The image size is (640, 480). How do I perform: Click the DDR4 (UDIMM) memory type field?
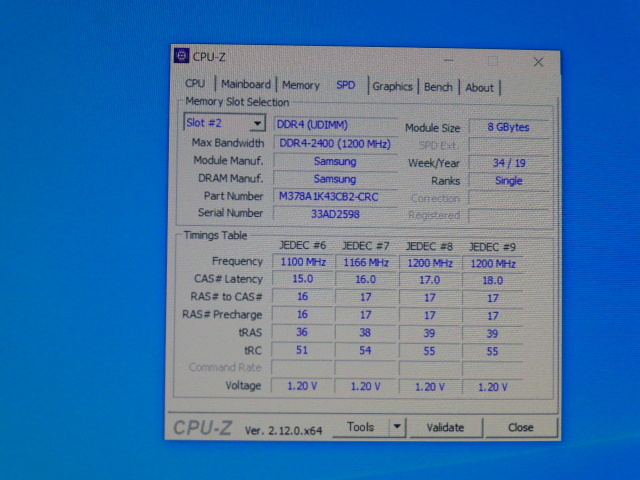[x=335, y=125]
